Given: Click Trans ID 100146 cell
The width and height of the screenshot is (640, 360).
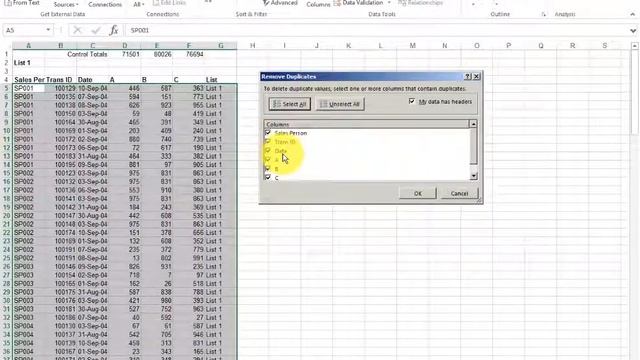Looking at the screenshot, I should 60,267.
